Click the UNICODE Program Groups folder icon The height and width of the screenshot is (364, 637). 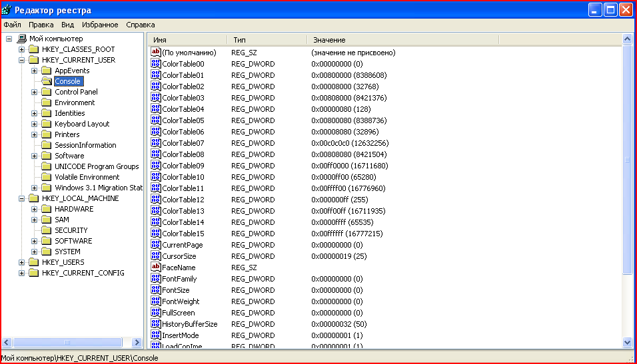point(47,166)
